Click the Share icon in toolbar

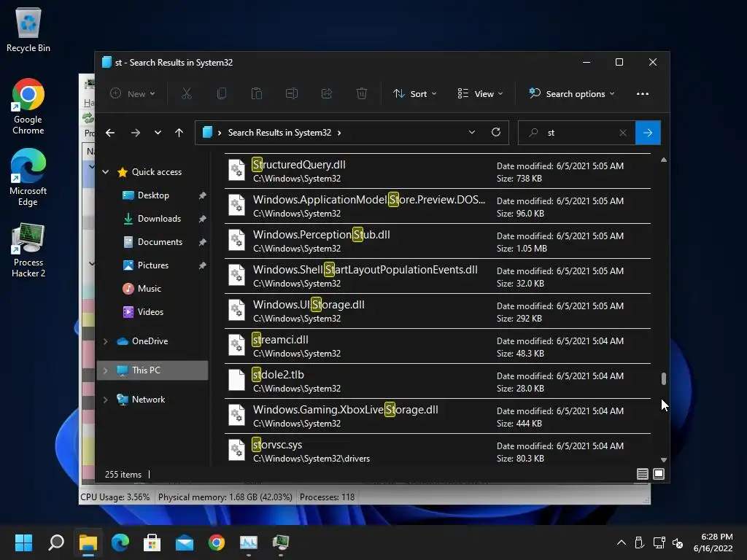point(327,94)
